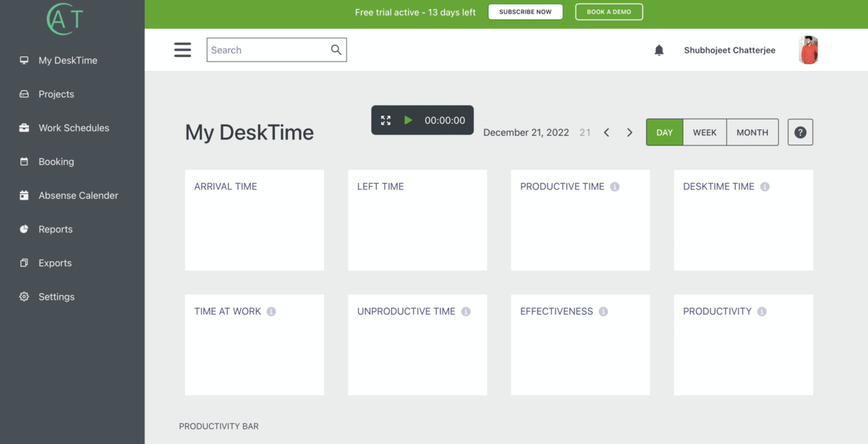This screenshot has height=444, width=868.
Task: Show info for Time at Work
Action: click(271, 312)
